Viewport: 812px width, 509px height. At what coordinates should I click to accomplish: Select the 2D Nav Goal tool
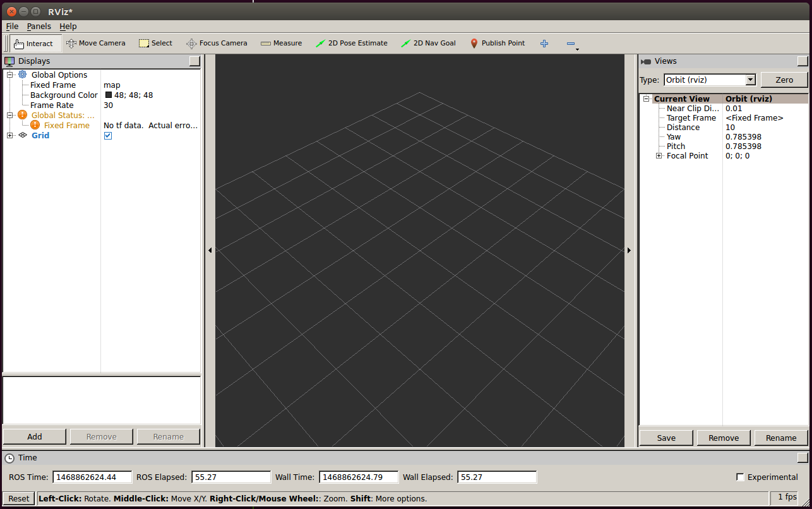pos(428,44)
